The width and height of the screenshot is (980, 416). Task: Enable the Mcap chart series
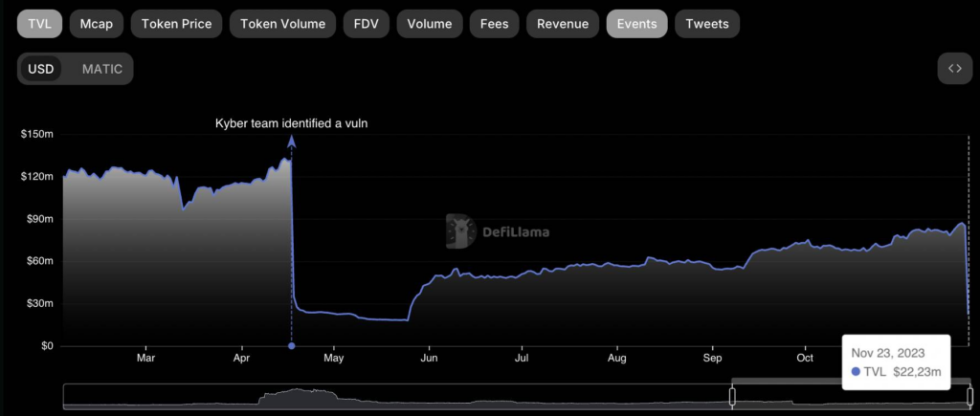pyautogui.click(x=96, y=24)
